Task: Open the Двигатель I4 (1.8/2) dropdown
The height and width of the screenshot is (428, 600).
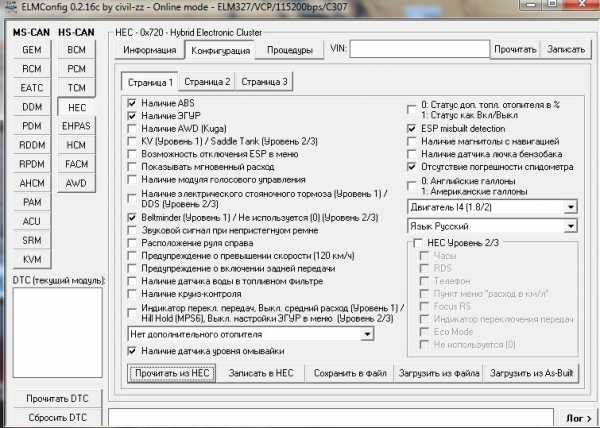Action: (492, 207)
